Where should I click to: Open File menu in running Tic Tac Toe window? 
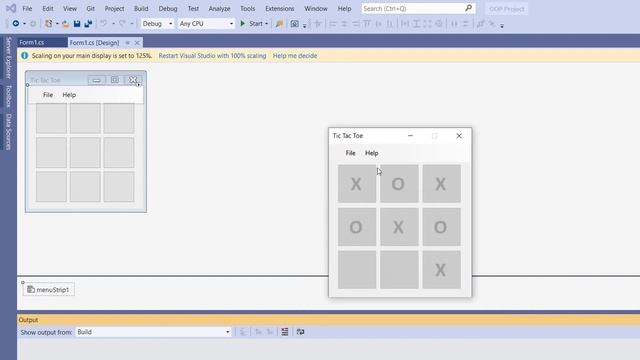tap(350, 153)
